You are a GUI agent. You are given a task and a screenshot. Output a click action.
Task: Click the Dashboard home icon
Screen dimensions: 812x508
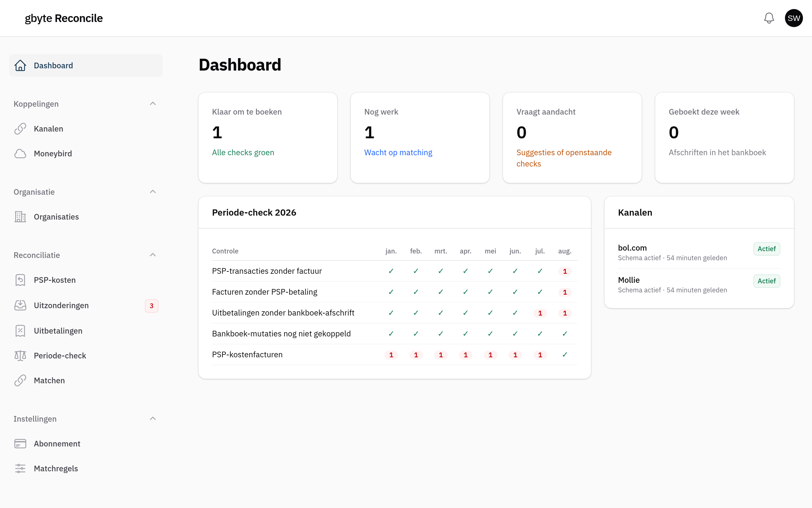click(x=20, y=65)
